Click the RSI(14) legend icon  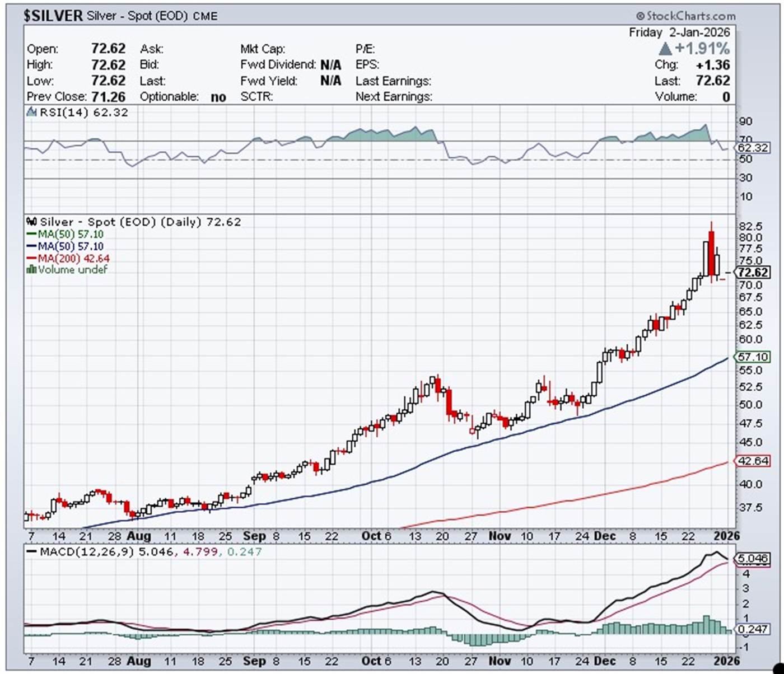tap(32, 113)
